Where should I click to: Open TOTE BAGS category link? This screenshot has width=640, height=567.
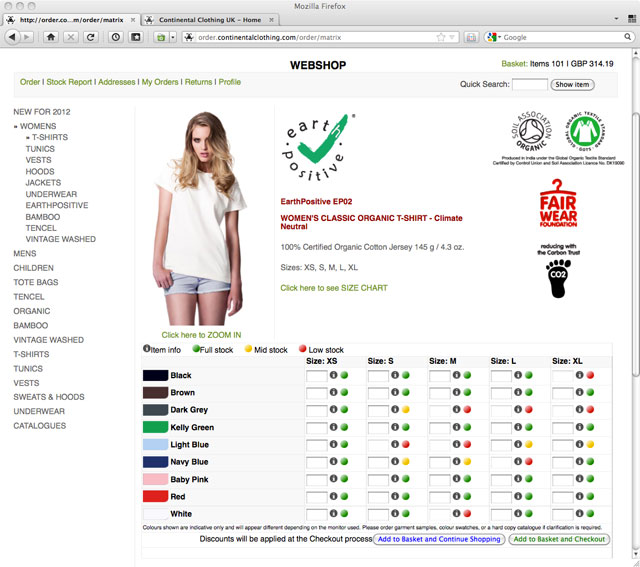click(36, 282)
